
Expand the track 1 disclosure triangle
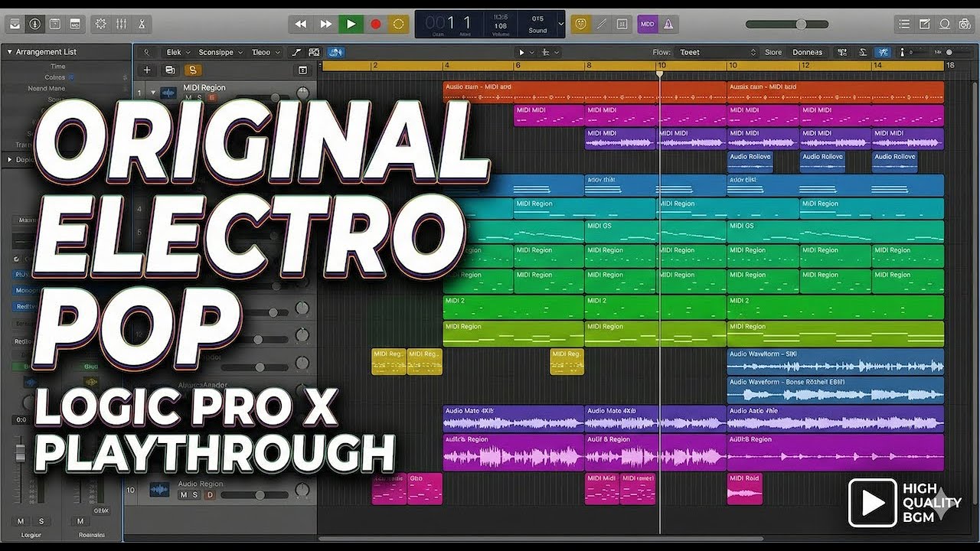pos(152,93)
